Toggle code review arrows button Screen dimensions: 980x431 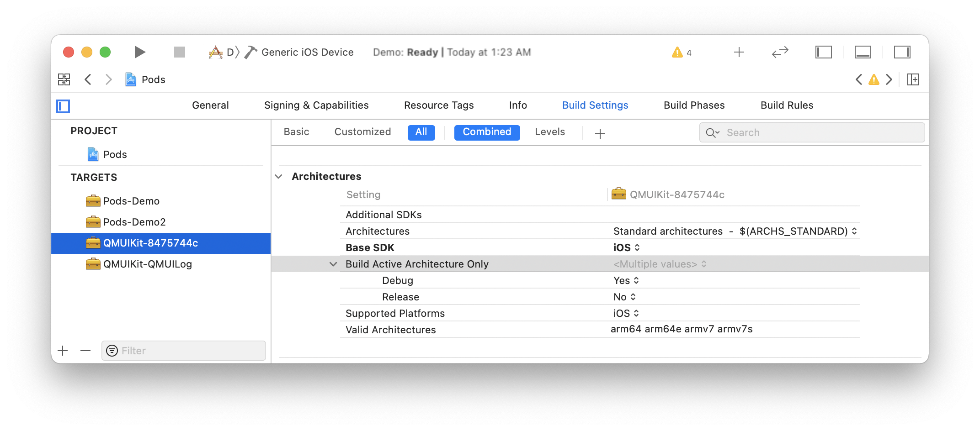pos(780,52)
